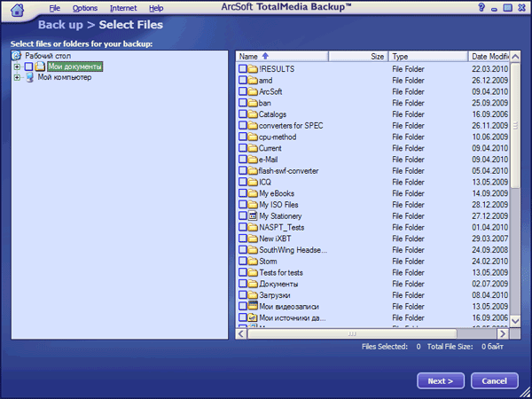Go to the Home screen icon
Viewport: 532px width, 399px height.
click(x=18, y=10)
